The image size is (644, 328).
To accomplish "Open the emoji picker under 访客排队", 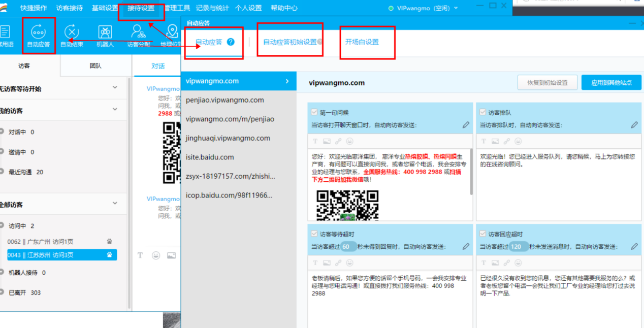I will 518,141.
